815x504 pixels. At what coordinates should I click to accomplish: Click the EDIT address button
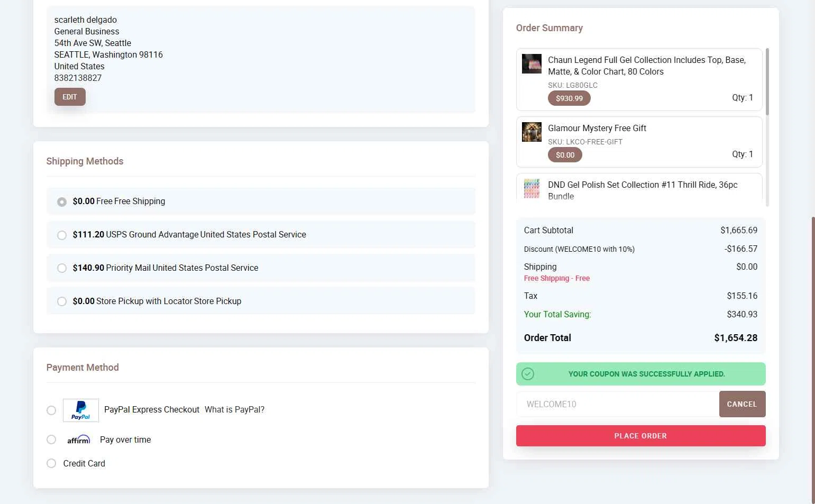70,97
